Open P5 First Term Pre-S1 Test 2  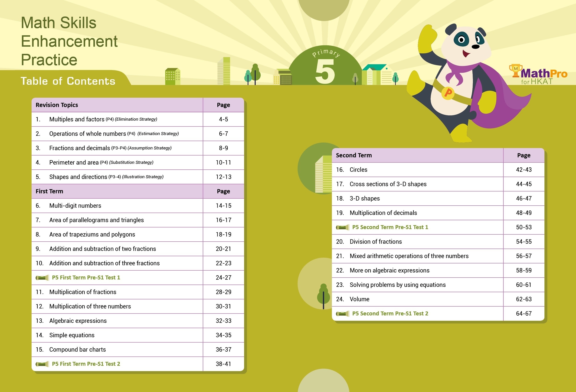pos(86,364)
